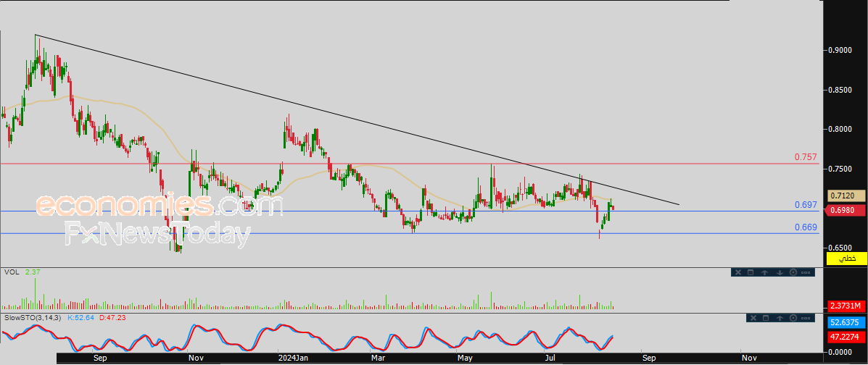Viewport: 868px width, 365px height.
Task: Click the D:47.23 stochastic reading
Action: pyautogui.click(x=114, y=318)
